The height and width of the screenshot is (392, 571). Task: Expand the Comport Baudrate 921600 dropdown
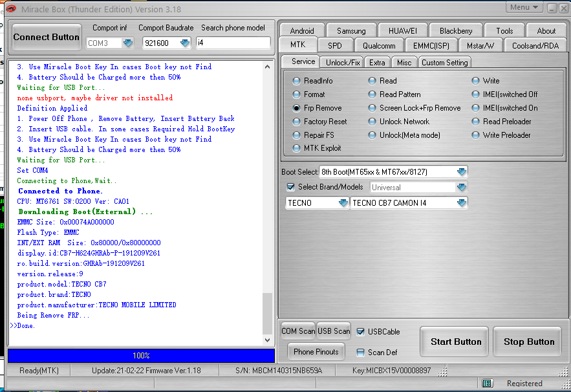[x=185, y=43]
